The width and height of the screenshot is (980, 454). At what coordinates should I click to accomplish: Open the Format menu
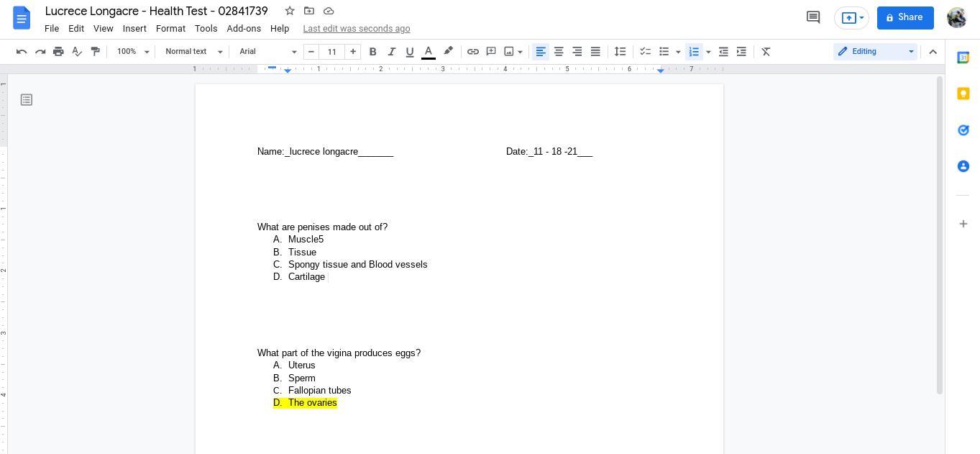click(x=170, y=29)
